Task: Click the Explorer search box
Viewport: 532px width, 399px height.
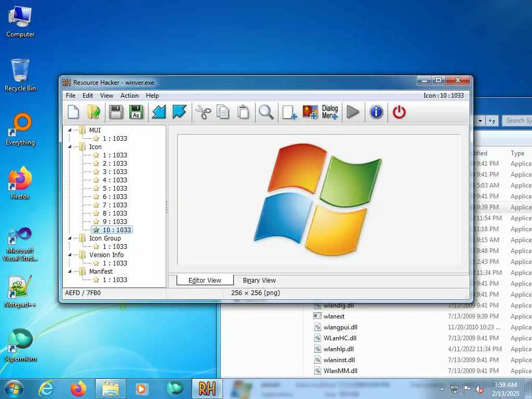Action: pos(517,120)
